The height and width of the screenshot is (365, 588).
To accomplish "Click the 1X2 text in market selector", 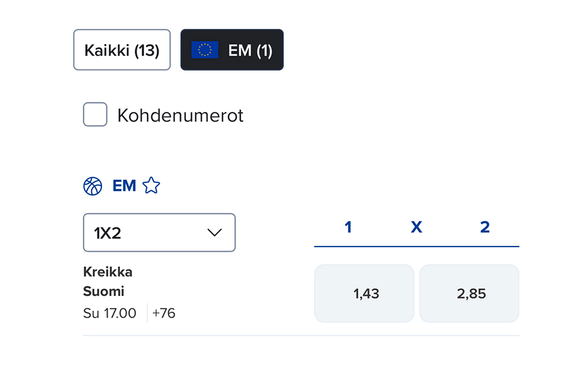I will click(x=108, y=233).
